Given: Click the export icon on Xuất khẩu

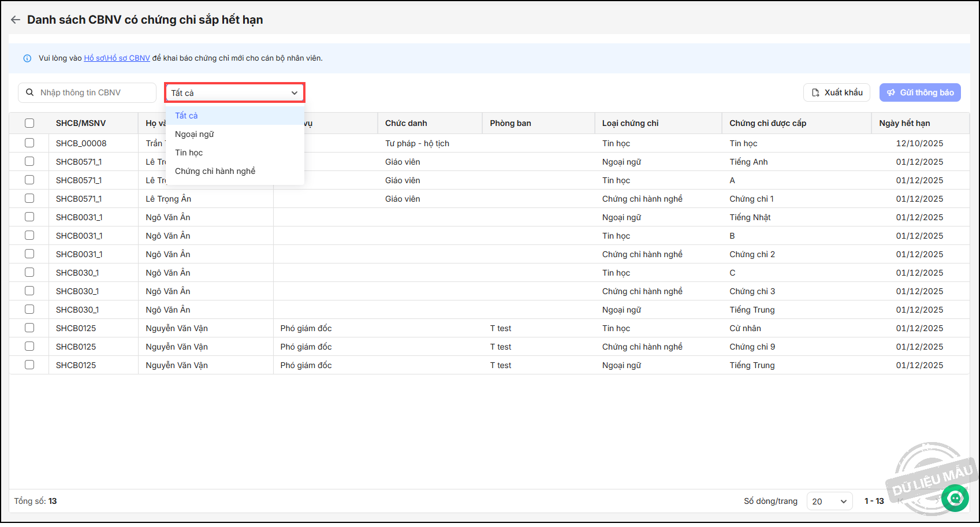Looking at the screenshot, I should (815, 92).
